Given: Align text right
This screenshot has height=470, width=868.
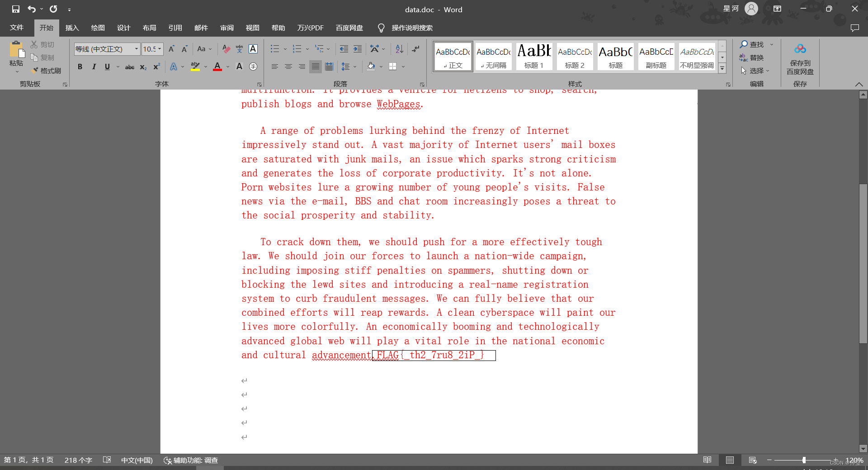Looking at the screenshot, I should [x=302, y=66].
